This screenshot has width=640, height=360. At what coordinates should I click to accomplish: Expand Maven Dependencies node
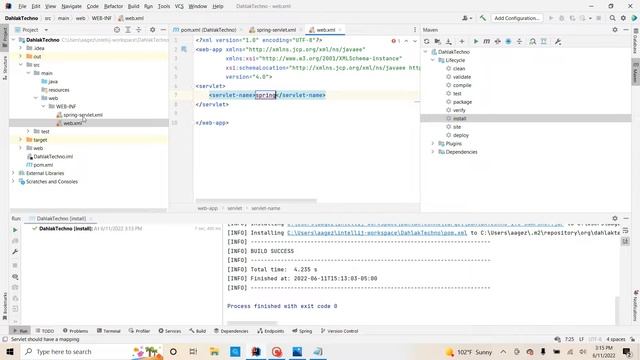(x=433, y=152)
